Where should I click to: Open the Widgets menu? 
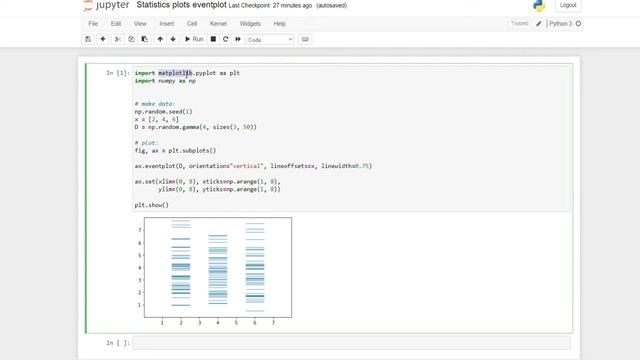[x=250, y=24]
